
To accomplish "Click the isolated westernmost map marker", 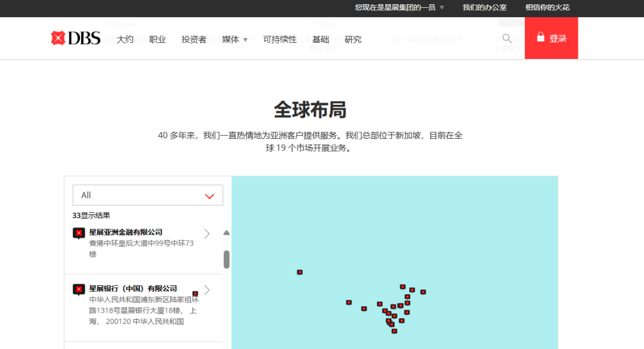I will pos(300,272).
